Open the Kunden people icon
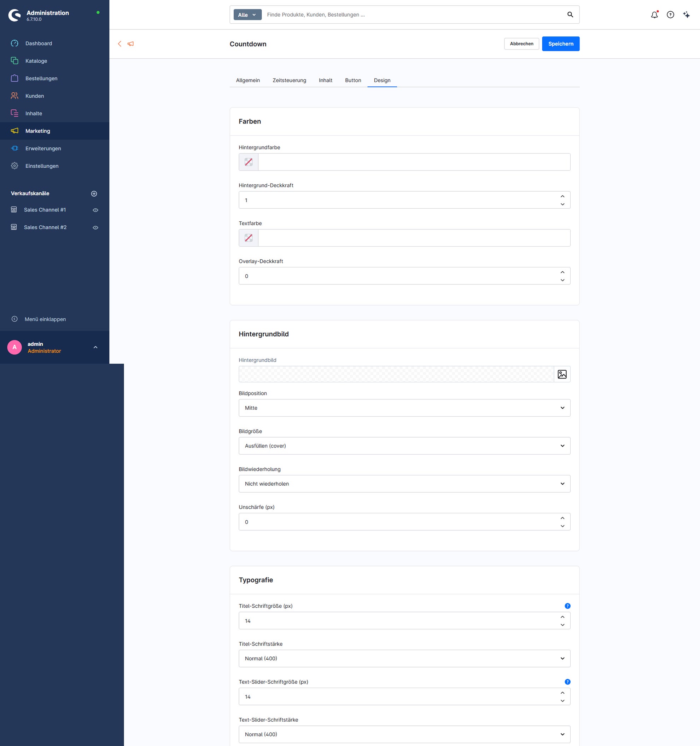700x746 pixels. 14,96
